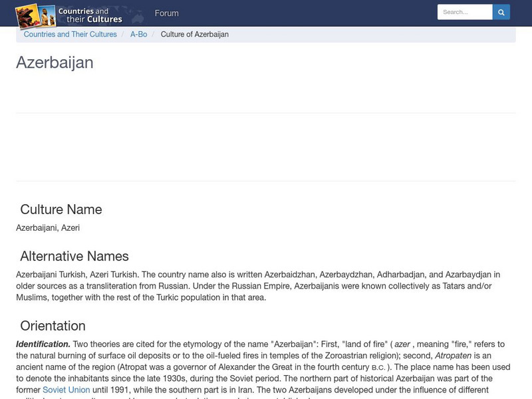Focus the Search input field
The image size is (532, 399).
(x=465, y=12)
